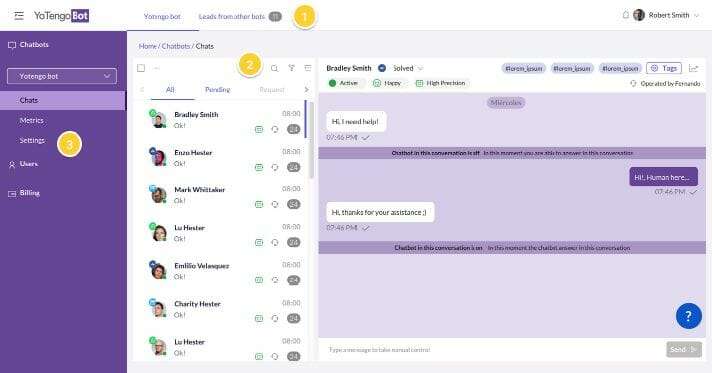Click Bradley Smith's avatar in chat list
712x373 pixels.
click(x=158, y=119)
